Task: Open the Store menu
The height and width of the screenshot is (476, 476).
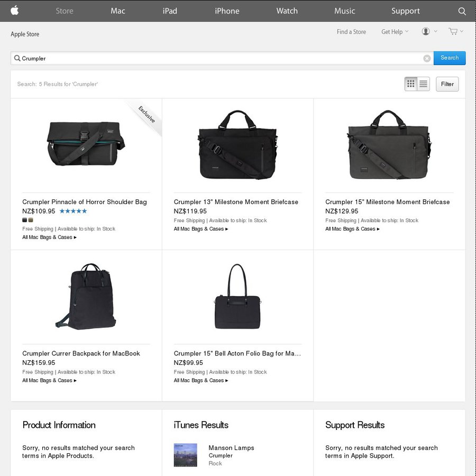Action: pos(65,11)
